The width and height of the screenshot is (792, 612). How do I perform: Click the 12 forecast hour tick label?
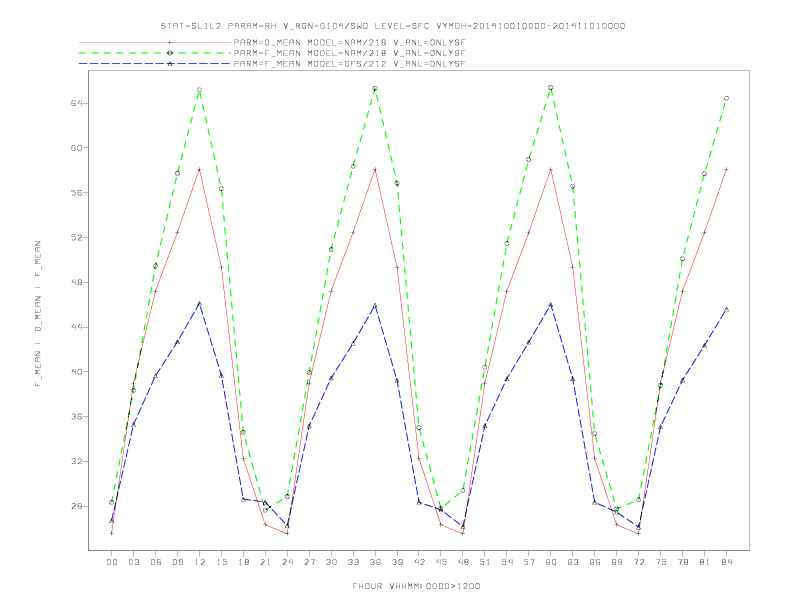pyautogui.click(x=200, y=562)
